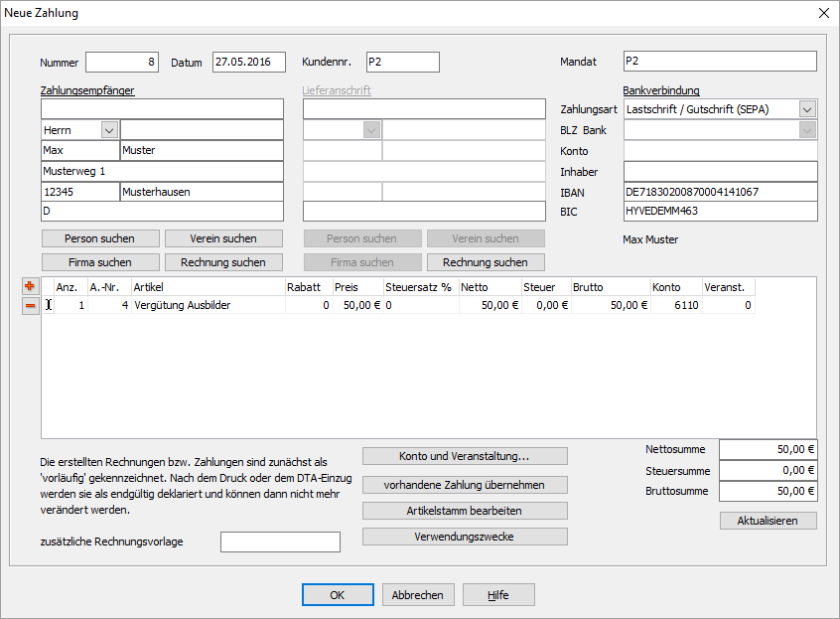Cancel with the Abbrechen button
The height and width of the screenshot is (619, 840).
click(418, 595)
